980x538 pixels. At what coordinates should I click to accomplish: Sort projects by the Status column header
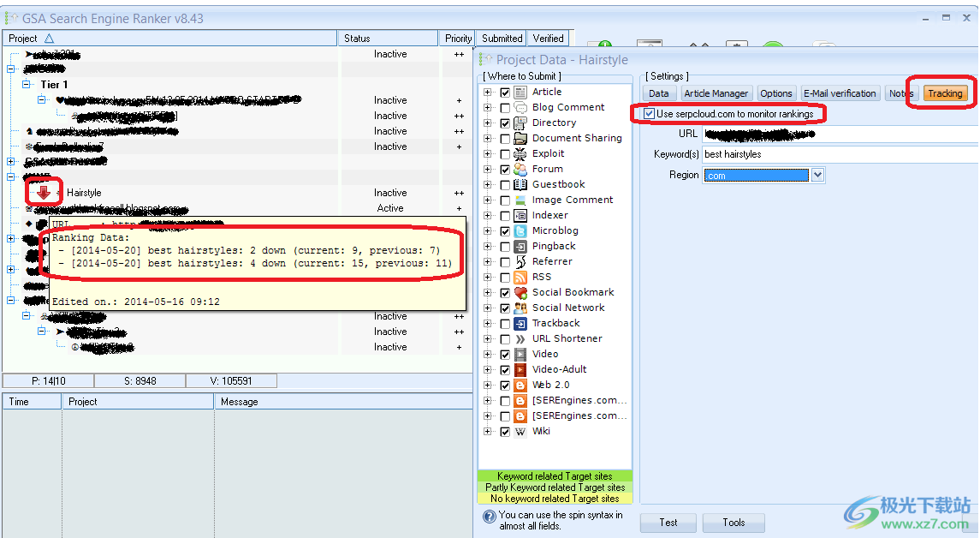pyautogui.click(x=388, y=39)
